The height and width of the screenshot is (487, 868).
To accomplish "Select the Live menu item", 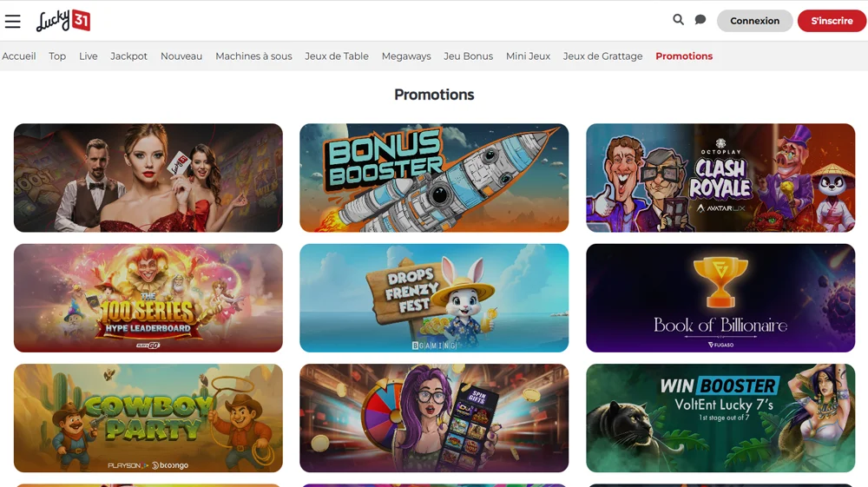I will pos(88,56).
